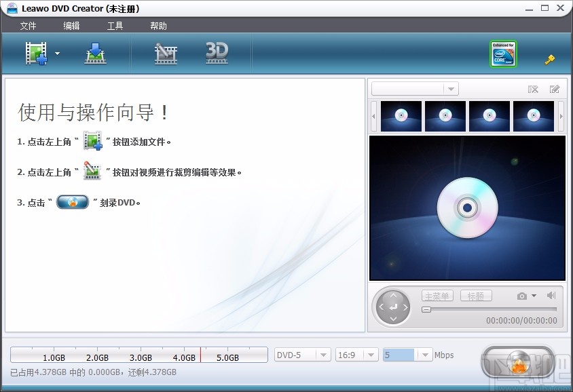Viewport: 573px width, 392px height.
Task: Click the 3D effect toolbar icon
Action: [217, 54]
